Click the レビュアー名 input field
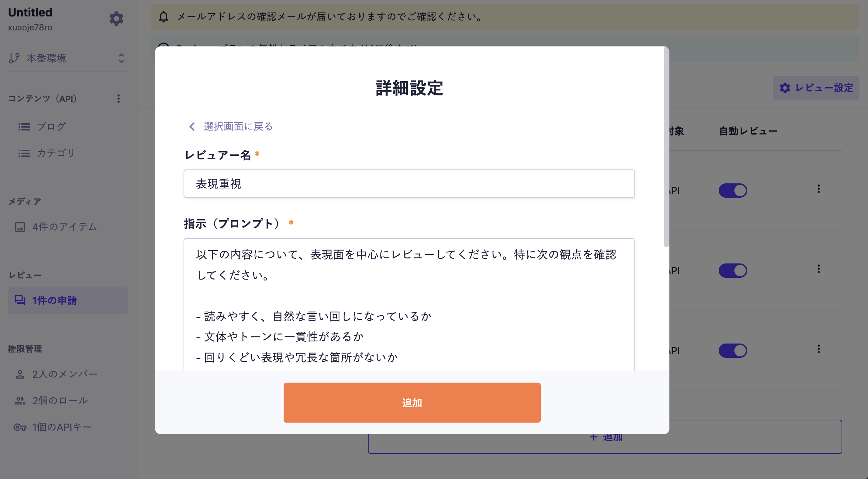 (409, 184)
